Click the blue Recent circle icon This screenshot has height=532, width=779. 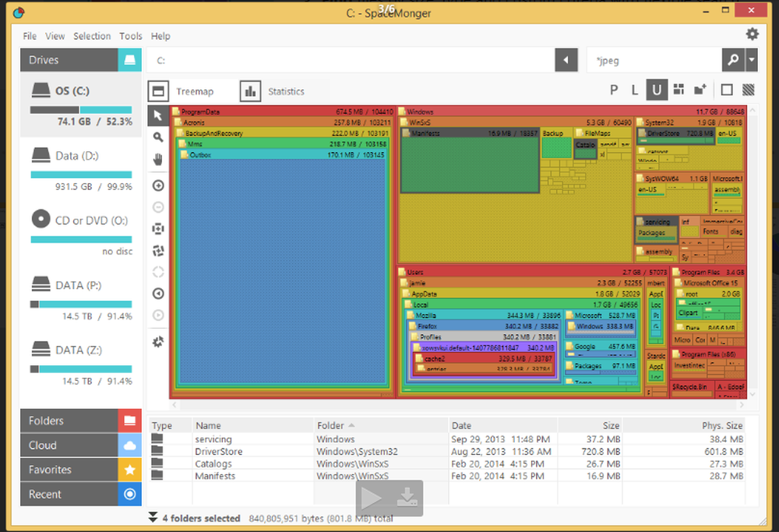click(x=129, y=495)
